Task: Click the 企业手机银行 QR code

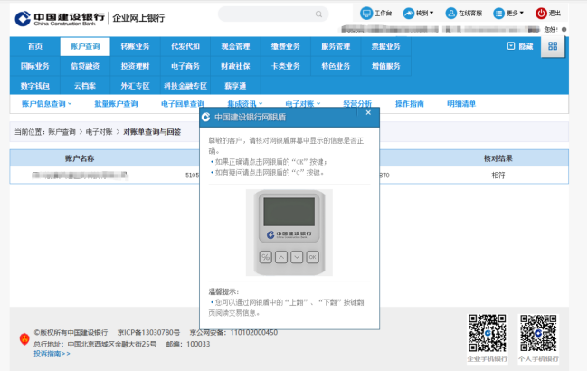Action: click(487, 333)
